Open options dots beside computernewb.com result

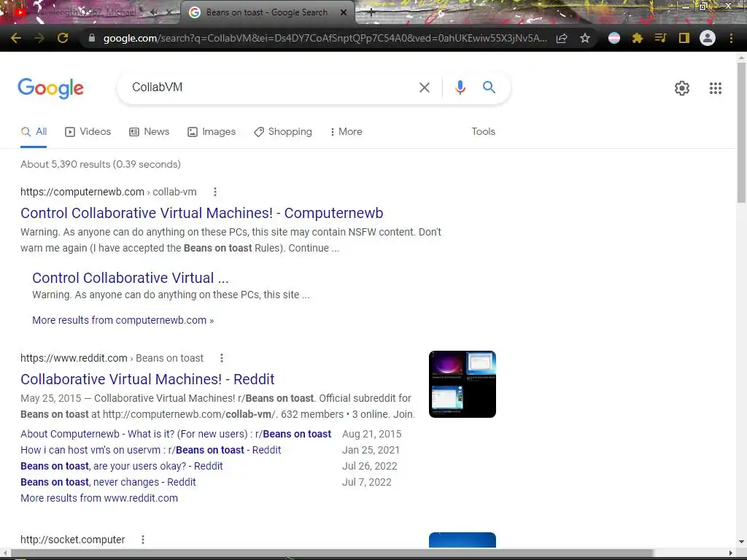pos(215,192)
